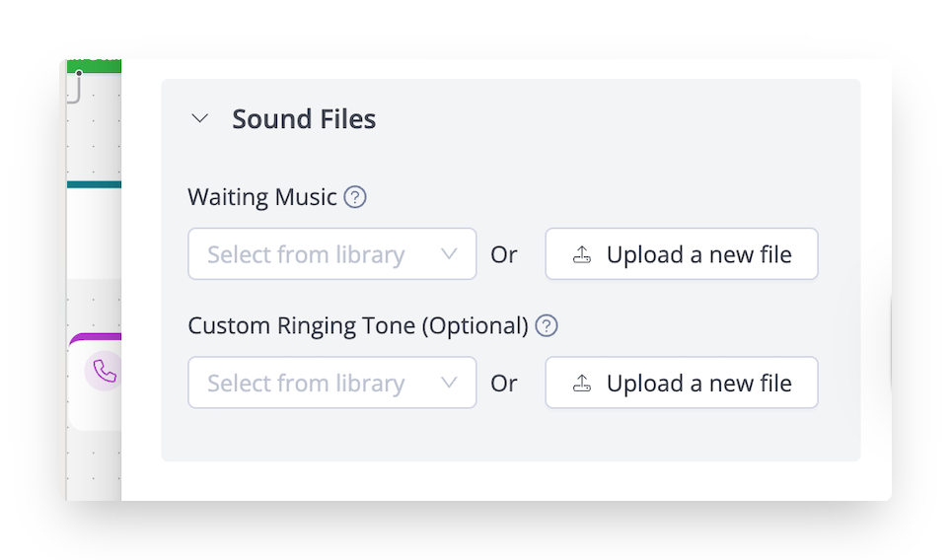Screen dimensions: 951x560
Task: Upload a new file for Custom Ringing Tone
Action: tap(681, 383)
